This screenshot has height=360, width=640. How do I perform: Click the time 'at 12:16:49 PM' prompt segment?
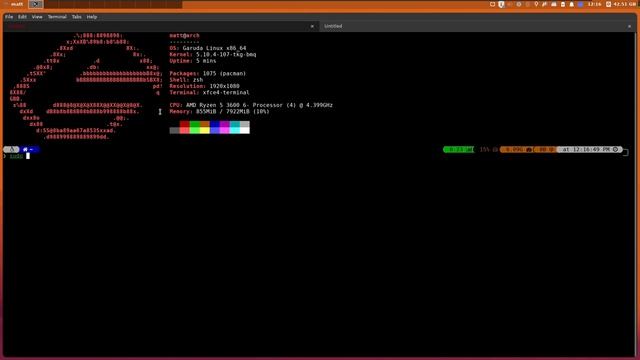coord(589,149)
